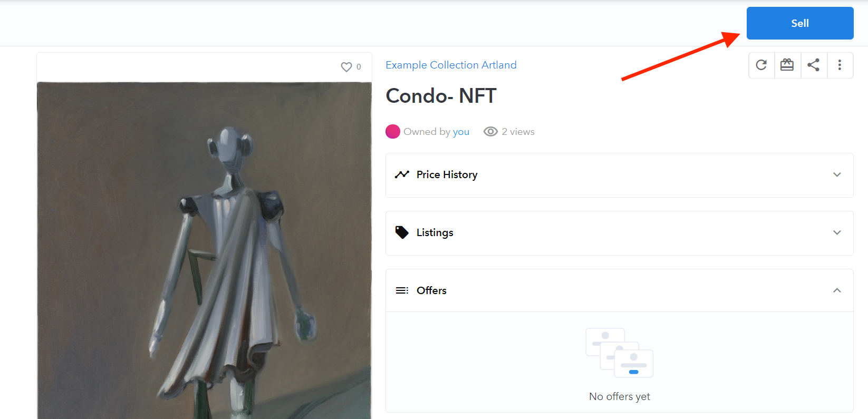The image size is (868, 419).
Task: Click the blue Sell button
Action: pos(800,23)
